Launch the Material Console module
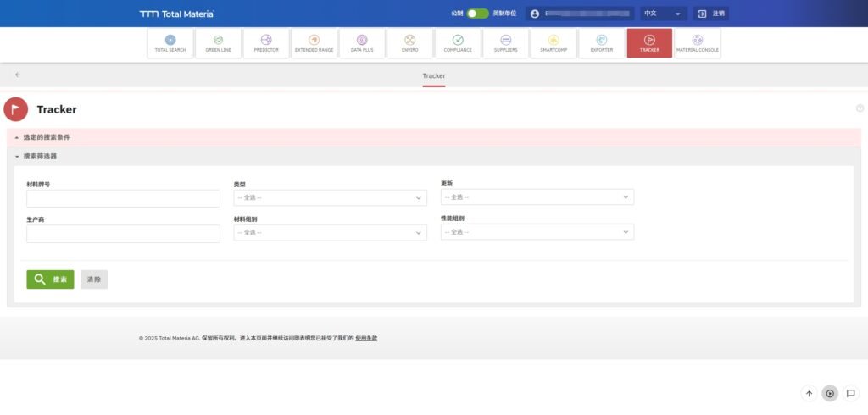The image size is (868, 415). (x=697, y=43)
